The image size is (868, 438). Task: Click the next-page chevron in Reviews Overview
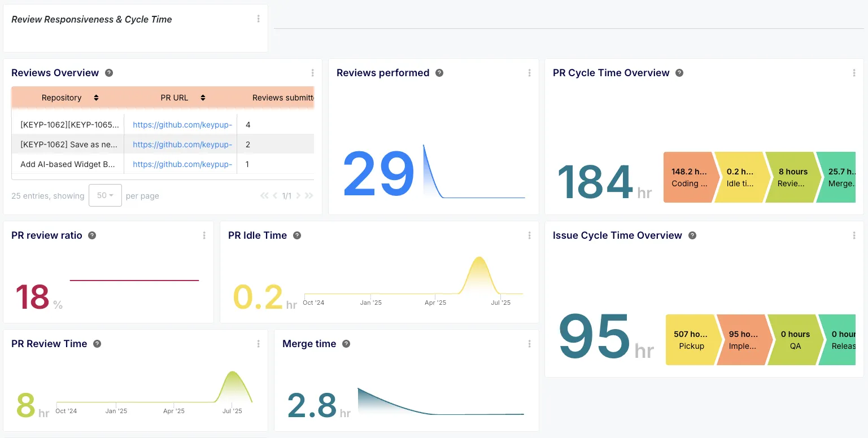(298, 195)
